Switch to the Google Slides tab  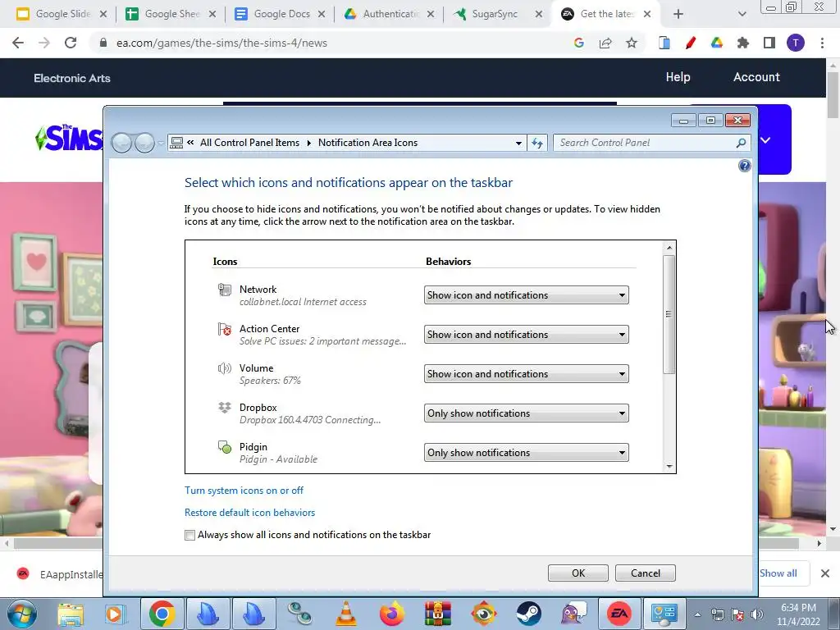pos(61,14)
